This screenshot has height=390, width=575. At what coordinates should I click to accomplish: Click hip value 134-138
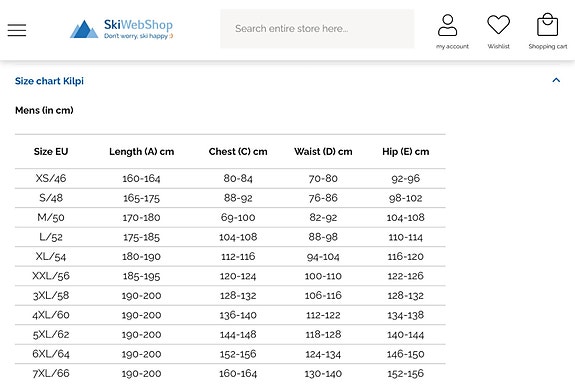[406, 315]
